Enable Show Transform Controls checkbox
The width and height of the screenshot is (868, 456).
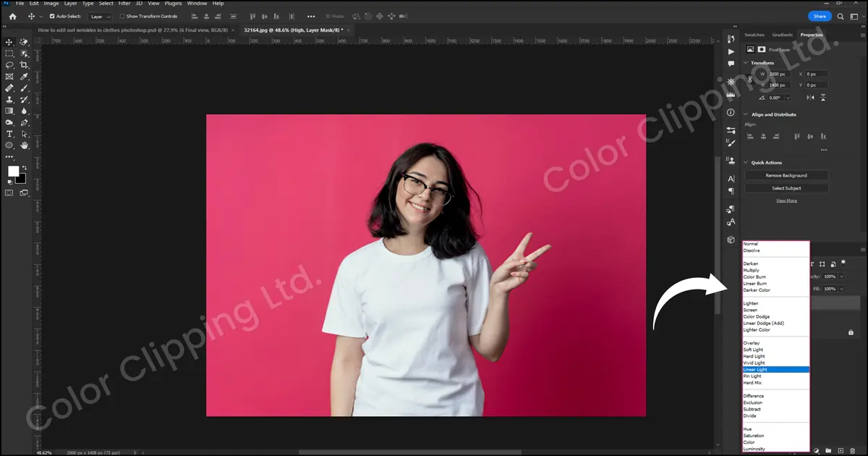point(122,16)
